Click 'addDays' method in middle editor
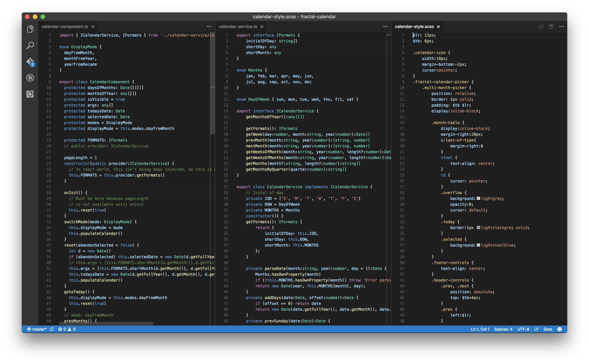Image resolution: width=589 pixels, height=364 pixels. click(x=272, y=298)
